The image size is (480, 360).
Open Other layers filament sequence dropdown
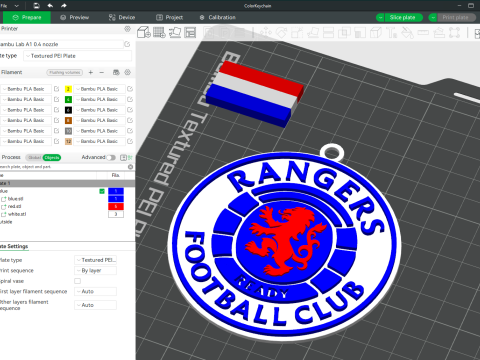pyautogui.click(x=95, y=305)
